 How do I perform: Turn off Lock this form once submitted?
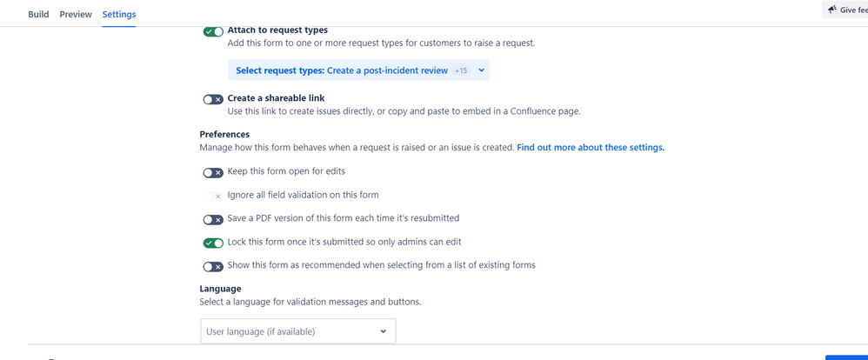pyautogui.click(x=213, y=243)
